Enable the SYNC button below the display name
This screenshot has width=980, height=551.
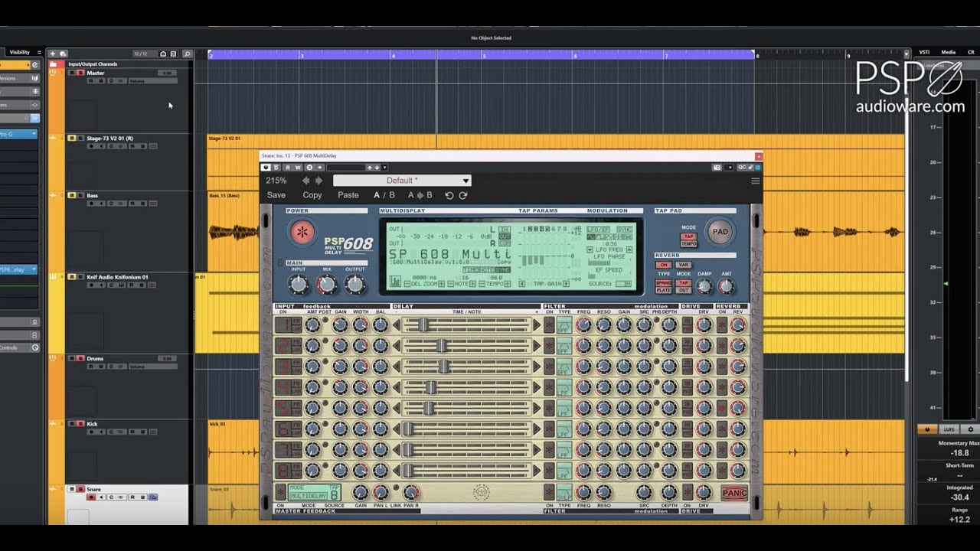tap(503, 270)
